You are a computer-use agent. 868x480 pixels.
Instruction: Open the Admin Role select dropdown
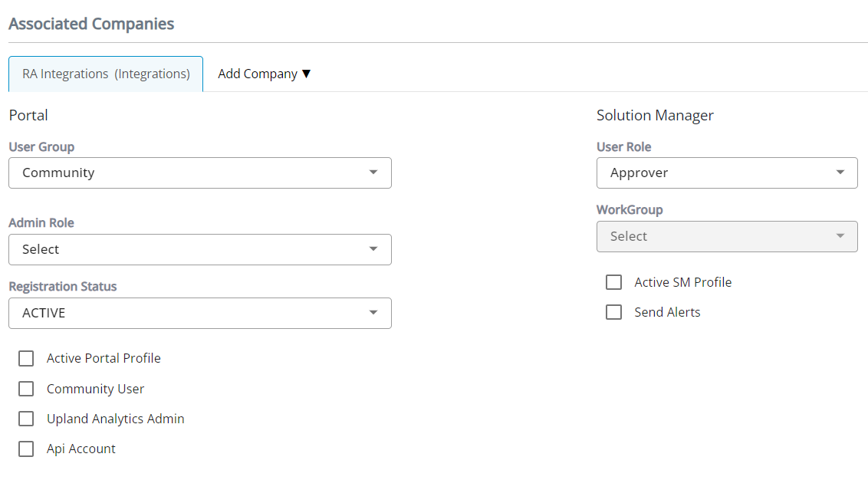click(199, 249)
